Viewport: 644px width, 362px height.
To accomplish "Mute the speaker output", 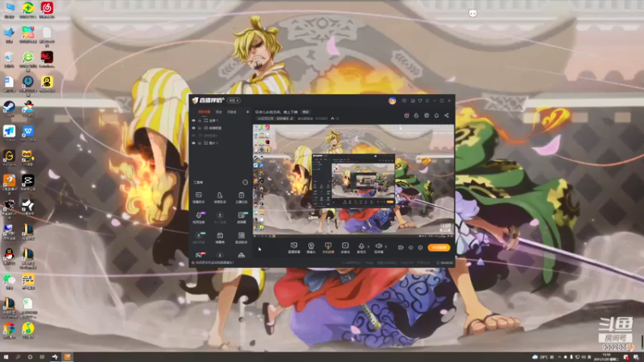I will coord(378,248).
